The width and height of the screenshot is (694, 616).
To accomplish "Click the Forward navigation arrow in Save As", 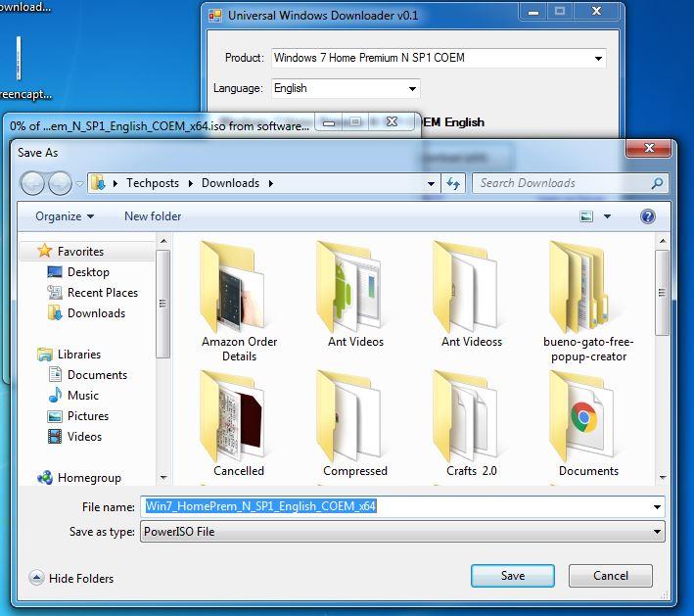I will click(x=60, y=183).
